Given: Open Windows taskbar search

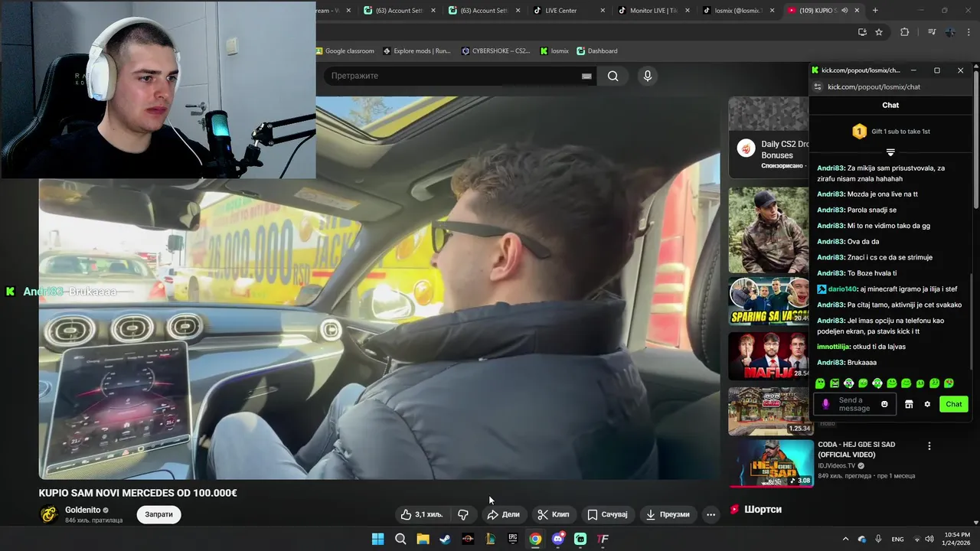Looking at the screenshot, I should point(400,539).
